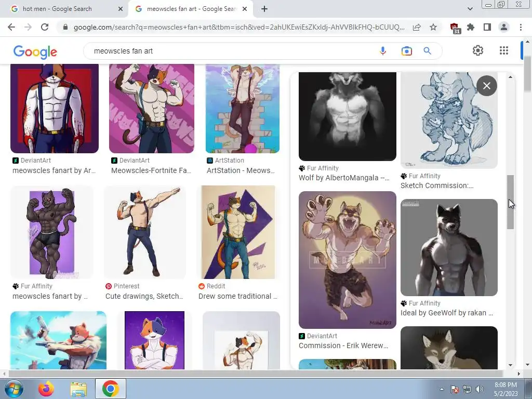Viewport: 532px width, 399px height.
Task: Open the Google apps grid
Action: pos(504,50)
